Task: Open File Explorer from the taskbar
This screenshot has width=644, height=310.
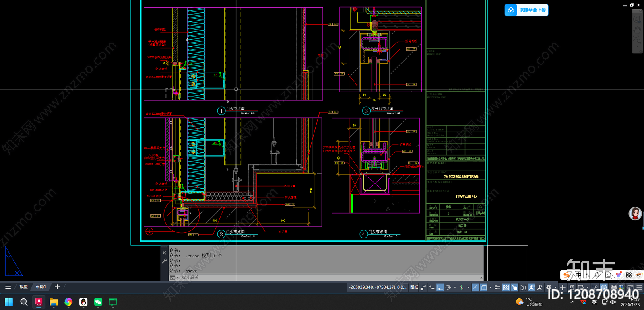Action: (54, 302)
